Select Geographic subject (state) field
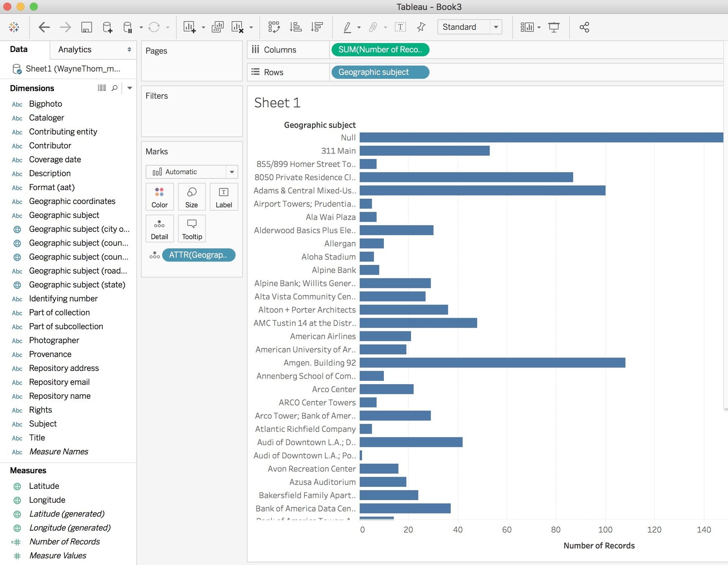Screen dimensions: 728x565 (77, 285)
